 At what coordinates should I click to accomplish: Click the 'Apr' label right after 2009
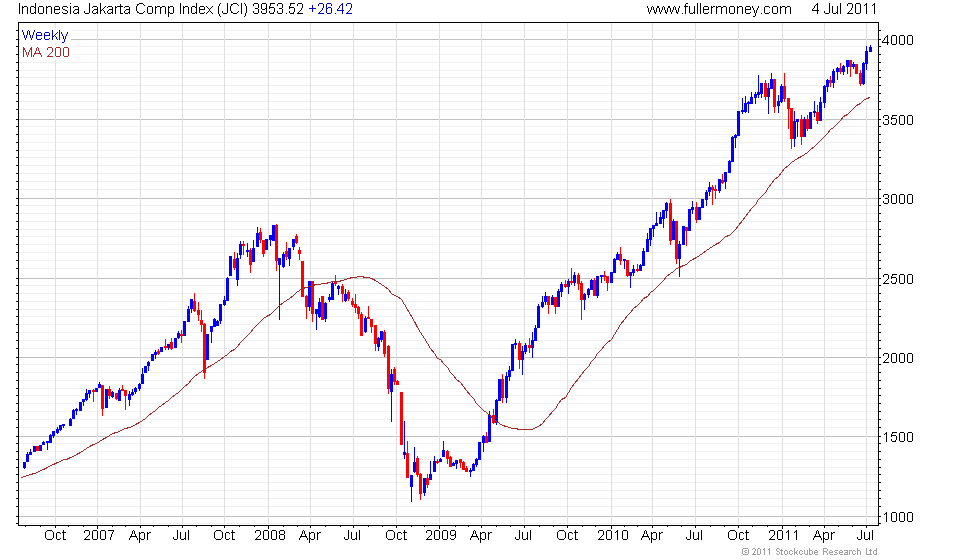click(481, 536)
